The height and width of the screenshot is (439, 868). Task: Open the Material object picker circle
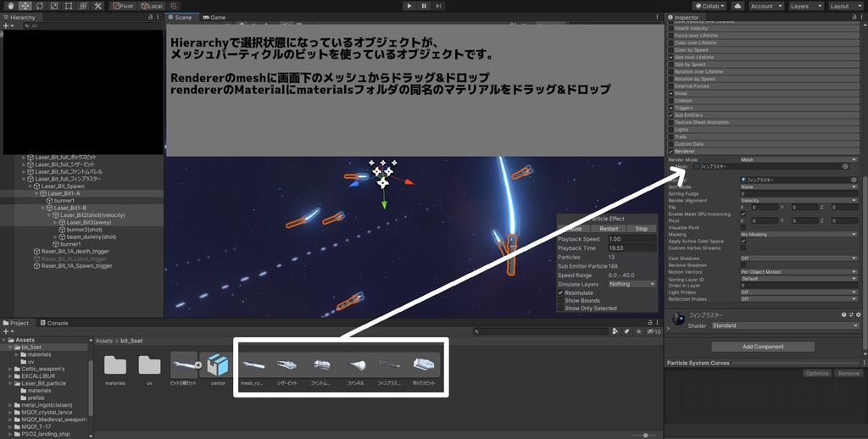click(x=854, y=180)
